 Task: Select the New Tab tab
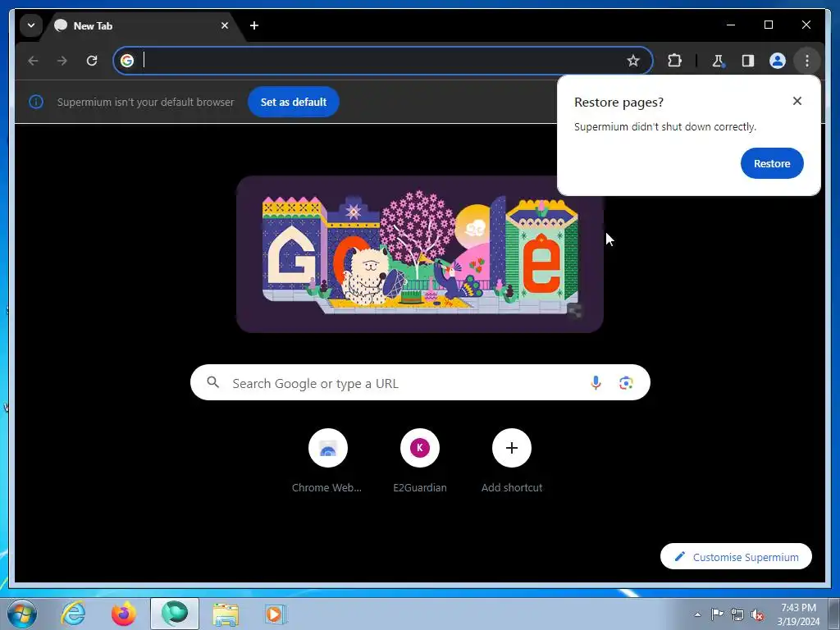(x=143, y=25)
